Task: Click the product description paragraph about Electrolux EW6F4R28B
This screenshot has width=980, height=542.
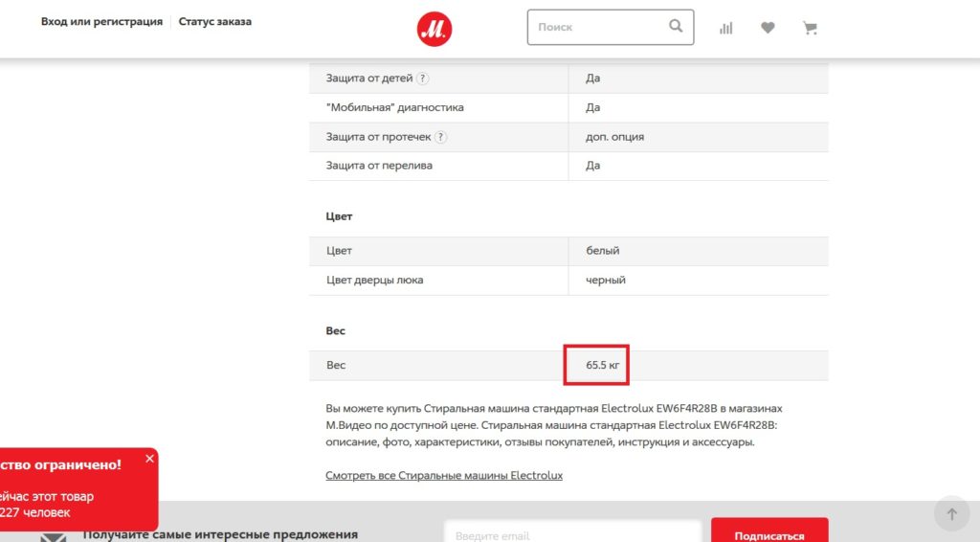Action: click(554, 425)
